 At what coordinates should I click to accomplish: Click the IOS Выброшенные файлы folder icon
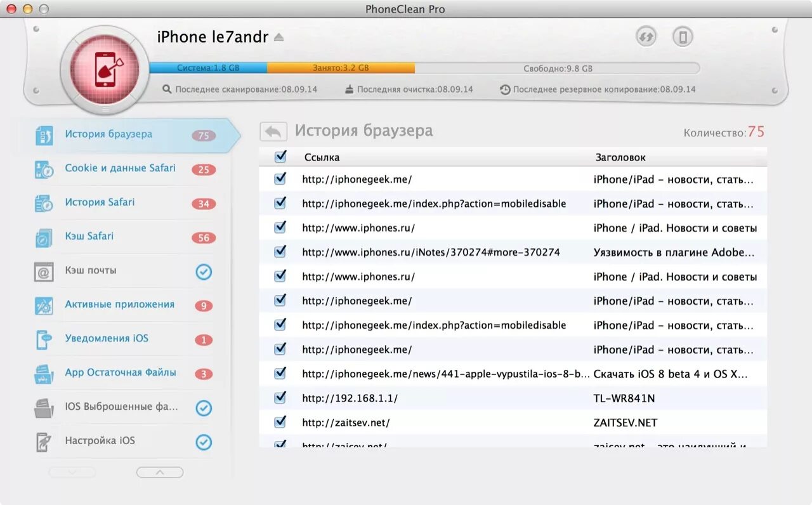(x=44, y=408)
